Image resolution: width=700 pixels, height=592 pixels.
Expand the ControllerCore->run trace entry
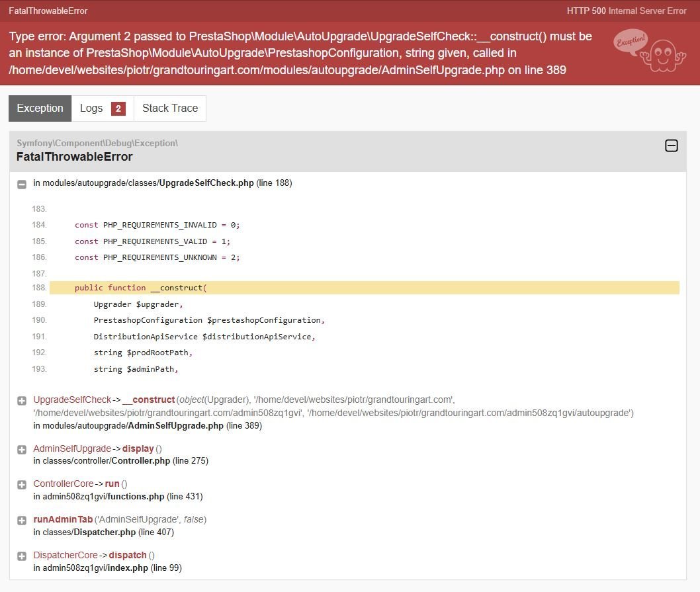pos(21,485)
